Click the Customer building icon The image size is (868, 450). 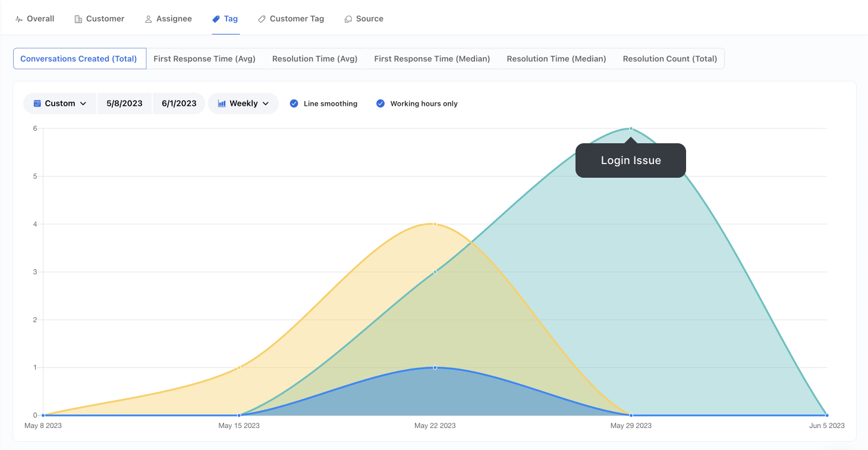(78, 19)
